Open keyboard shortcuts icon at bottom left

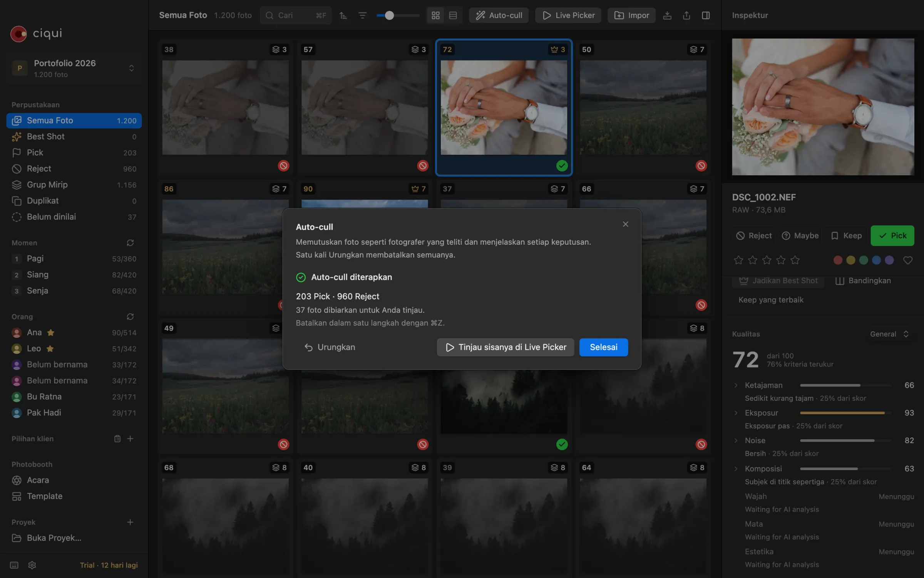(x=14, y=565)
